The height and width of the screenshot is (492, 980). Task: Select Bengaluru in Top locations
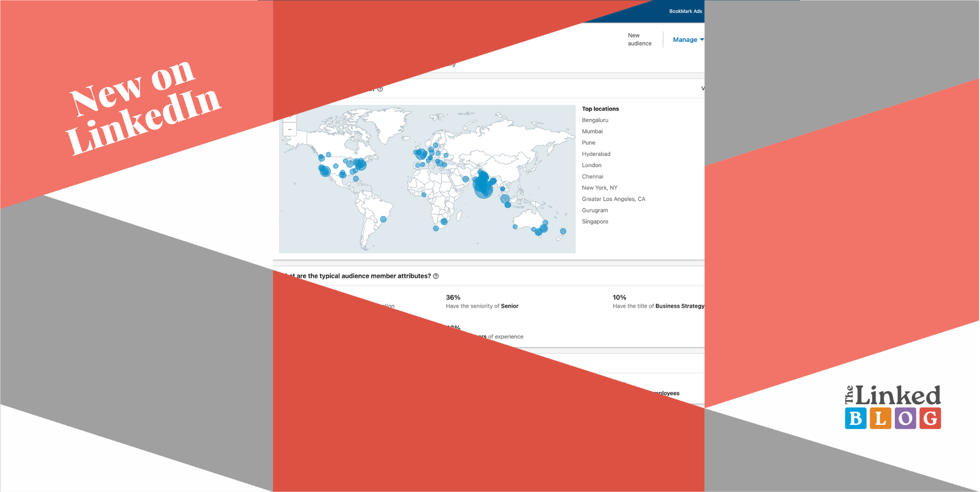point(595,120)
